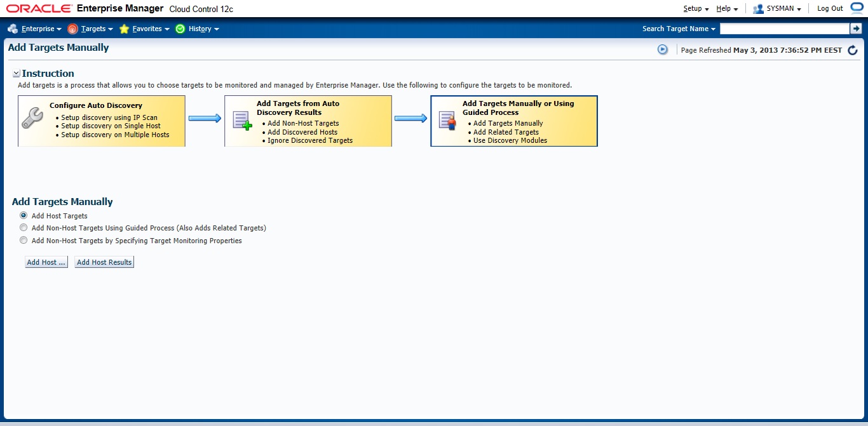Open the Help menu
Screen dimensions: 868x426
[x=727, y=9]
